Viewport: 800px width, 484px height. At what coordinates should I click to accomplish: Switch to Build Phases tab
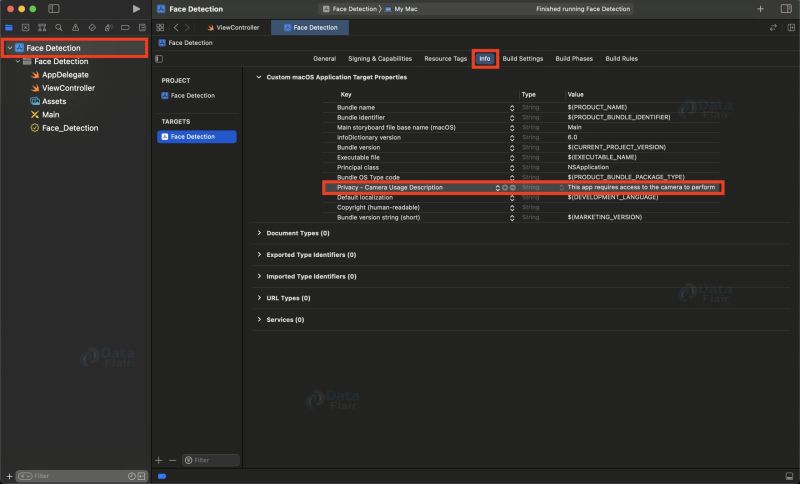pos(574,59)
